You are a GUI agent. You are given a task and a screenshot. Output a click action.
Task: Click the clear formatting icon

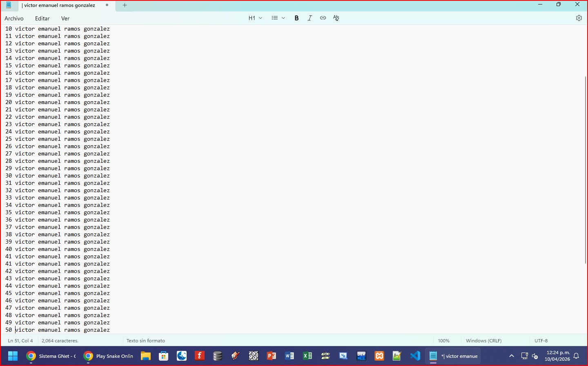[336, 18]
